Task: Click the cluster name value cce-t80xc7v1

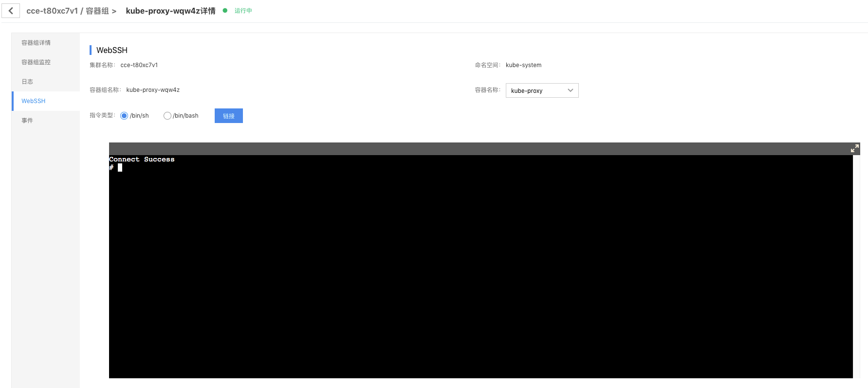Action: click(x=139, y=65)
